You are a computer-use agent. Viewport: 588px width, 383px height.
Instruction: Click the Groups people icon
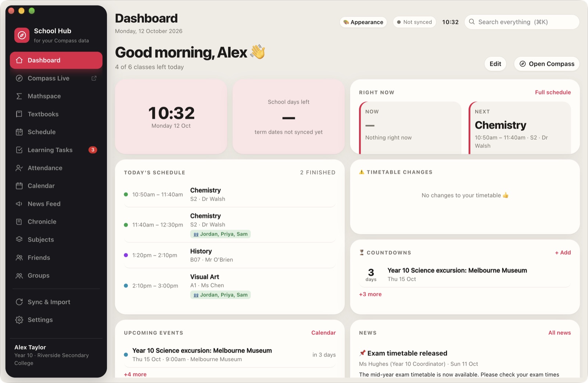[19, 276]
